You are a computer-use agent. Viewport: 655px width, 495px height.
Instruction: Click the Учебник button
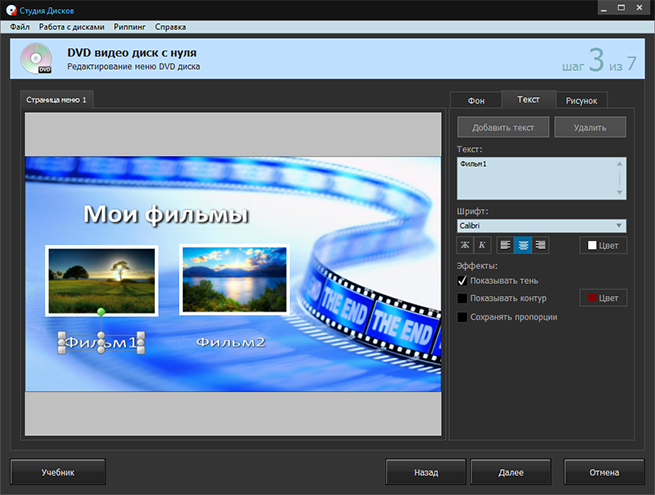click(58, 472)
